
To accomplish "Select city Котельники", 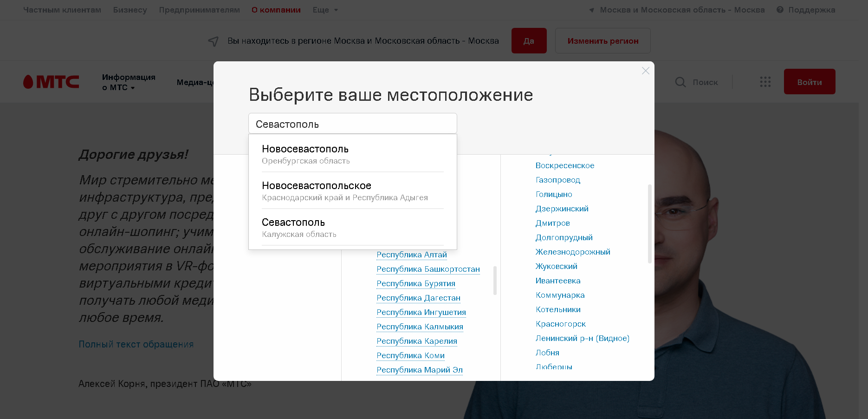I will 558,309.
